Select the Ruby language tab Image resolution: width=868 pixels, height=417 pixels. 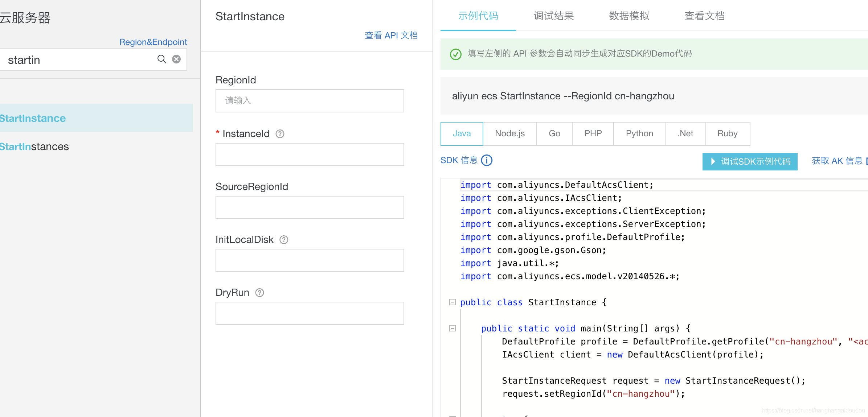coord(727,133)
